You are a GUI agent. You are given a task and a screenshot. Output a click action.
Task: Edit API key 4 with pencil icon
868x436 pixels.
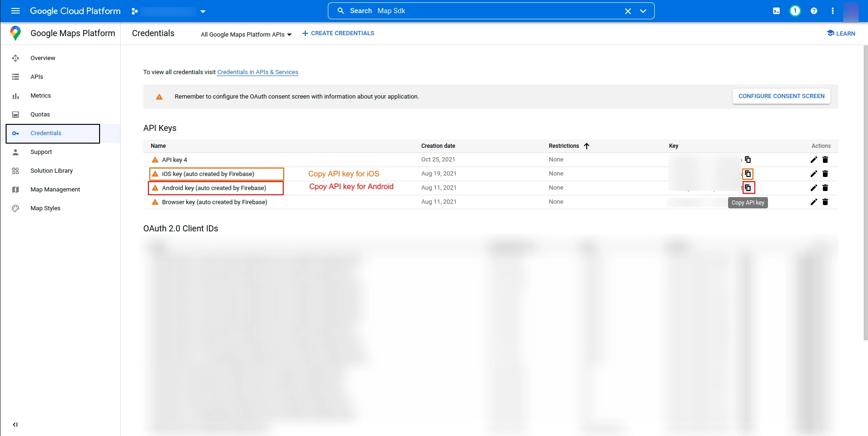(x=814, y=160)
